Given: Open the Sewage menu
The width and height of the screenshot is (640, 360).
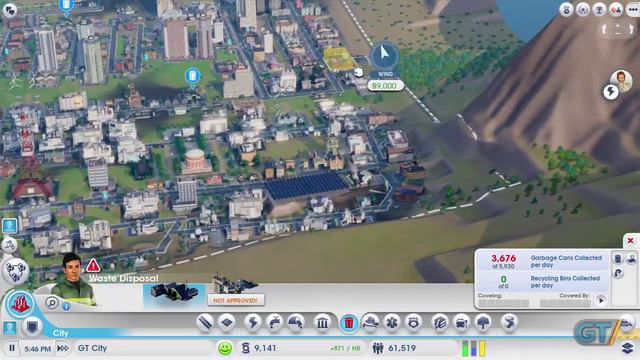Looking at the screenshot, I should point(296,323).
